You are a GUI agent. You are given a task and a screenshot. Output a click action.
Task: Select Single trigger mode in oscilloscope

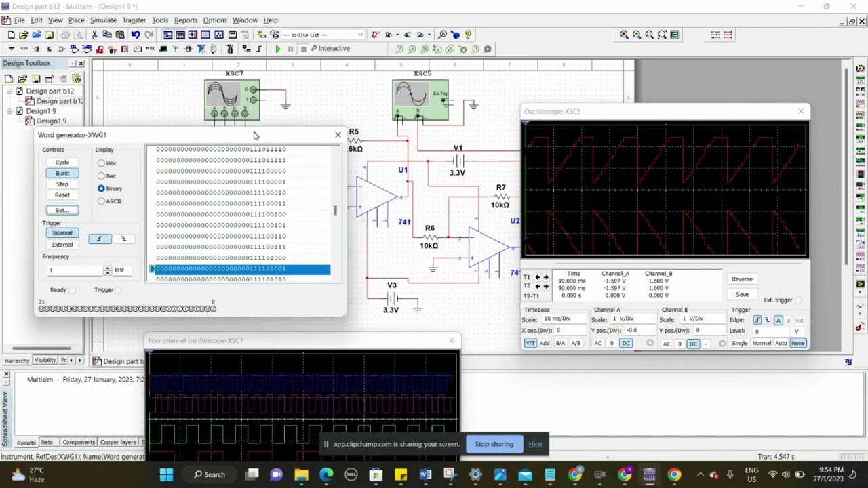(x=739, y=344)
